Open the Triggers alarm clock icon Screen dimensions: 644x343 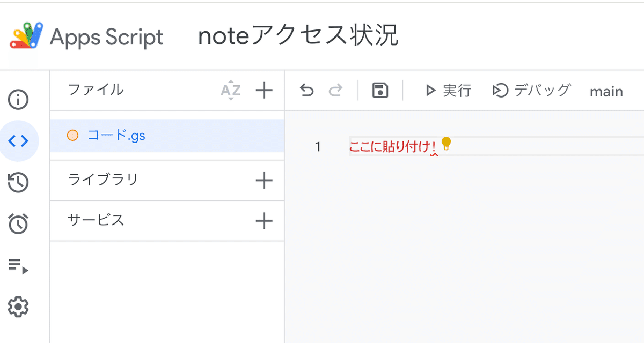pyautogui.click(x=19, y=223)
